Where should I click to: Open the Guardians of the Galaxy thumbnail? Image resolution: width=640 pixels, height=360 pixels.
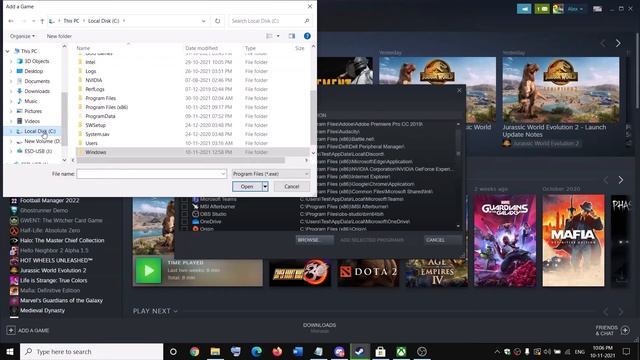pos(505,240)
